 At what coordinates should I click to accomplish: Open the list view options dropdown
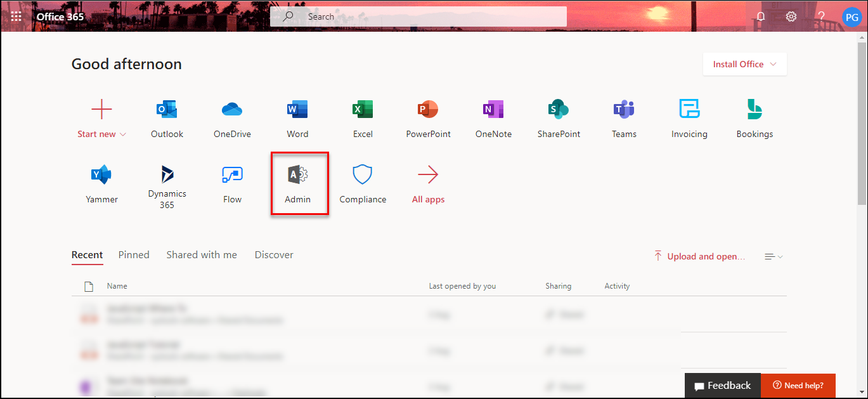[774, 256]
